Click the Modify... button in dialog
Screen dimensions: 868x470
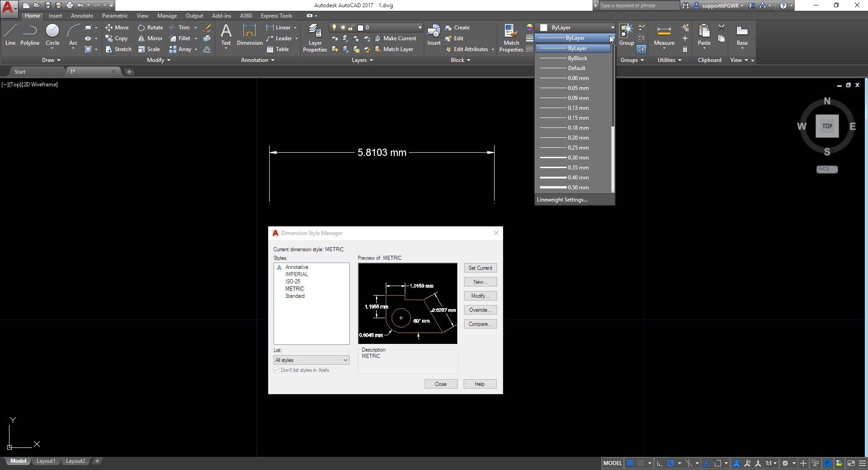(480, 296)
